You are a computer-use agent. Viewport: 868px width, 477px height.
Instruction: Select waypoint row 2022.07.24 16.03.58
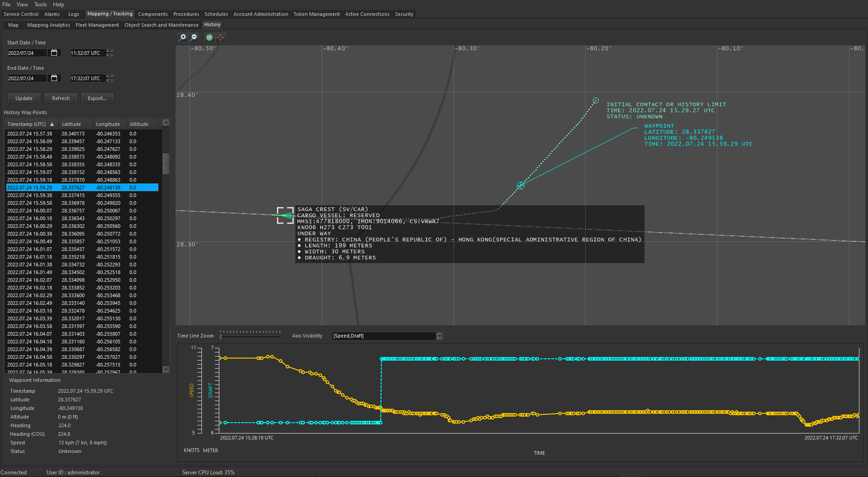[82, 326]
